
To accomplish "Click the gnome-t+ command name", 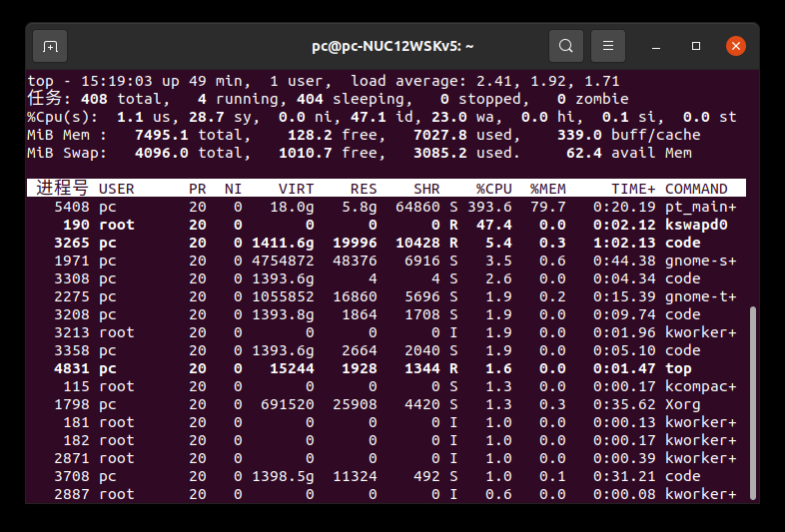I will pyautogui.click(x=701, y=296).
